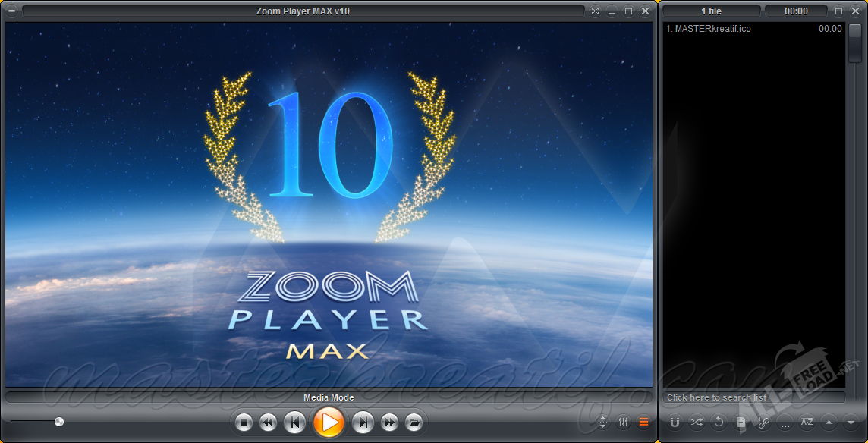Click the Fast Forward button
Viewport: 868px width, 443px height.
389,422
